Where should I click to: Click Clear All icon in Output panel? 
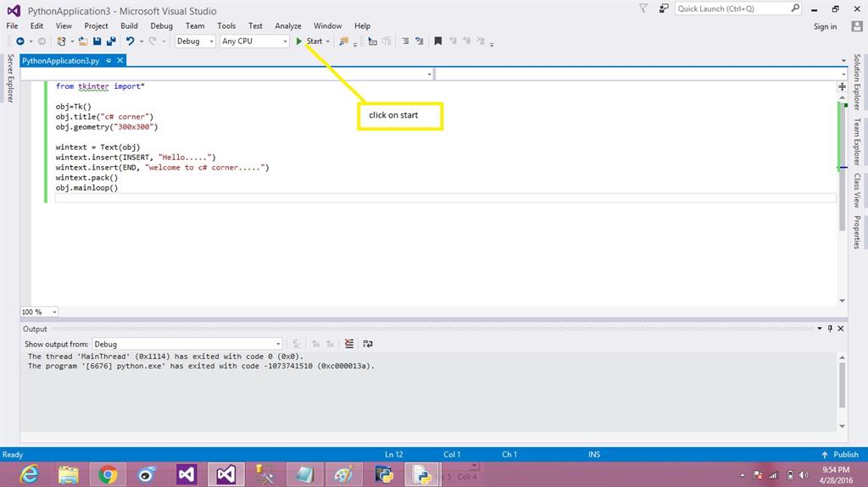coord(349,344)
